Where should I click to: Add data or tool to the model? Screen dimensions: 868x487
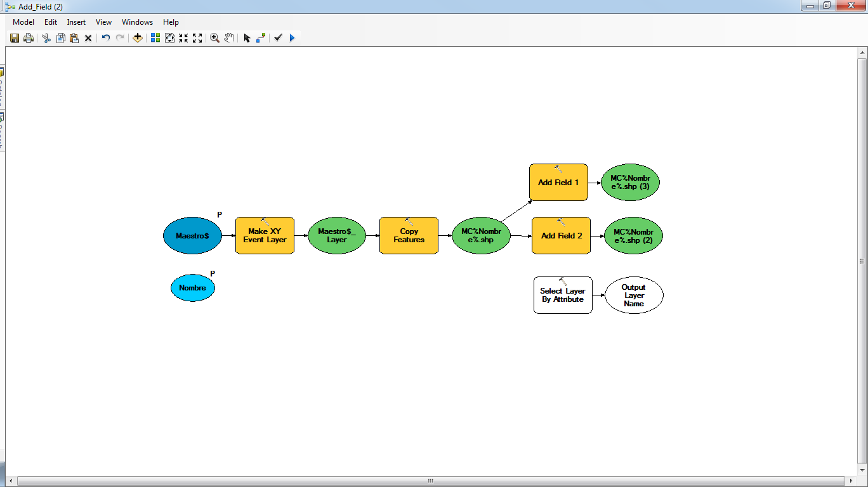click(138, 38)
